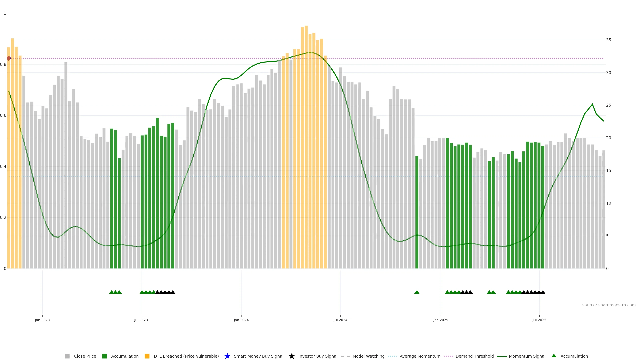Click the green Accumulation triangle legend icon
The image size is (644, 362).
(x=554, y=356)
